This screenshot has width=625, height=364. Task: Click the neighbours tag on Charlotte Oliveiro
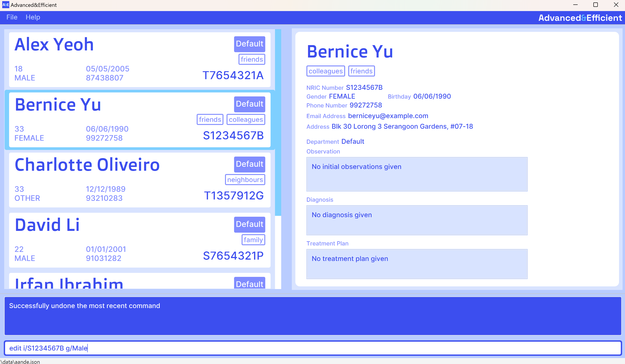[245, 180]
